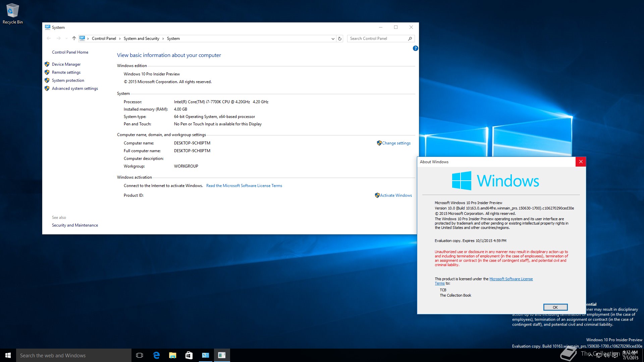Image resolution: width=644 pixels, height=362 pixels.
Task: Click computer name DESKTOP-9CH8PTM value
Action: pos(192,143)
